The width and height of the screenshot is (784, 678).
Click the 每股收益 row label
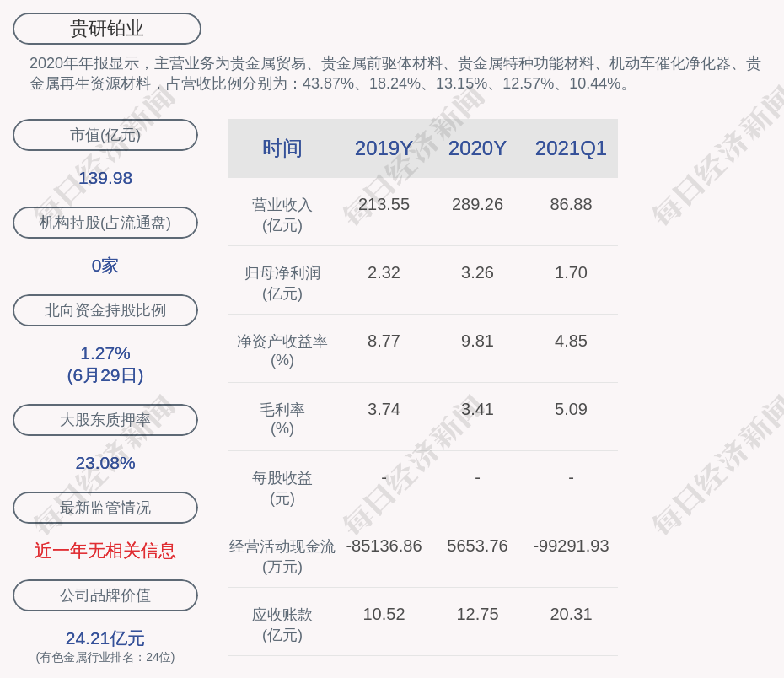coord(282,488)
